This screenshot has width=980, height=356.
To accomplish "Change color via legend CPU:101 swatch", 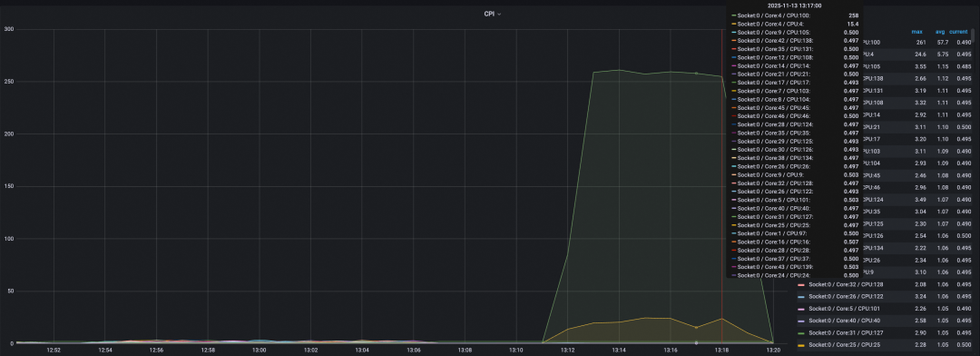I will pos(801,309).
